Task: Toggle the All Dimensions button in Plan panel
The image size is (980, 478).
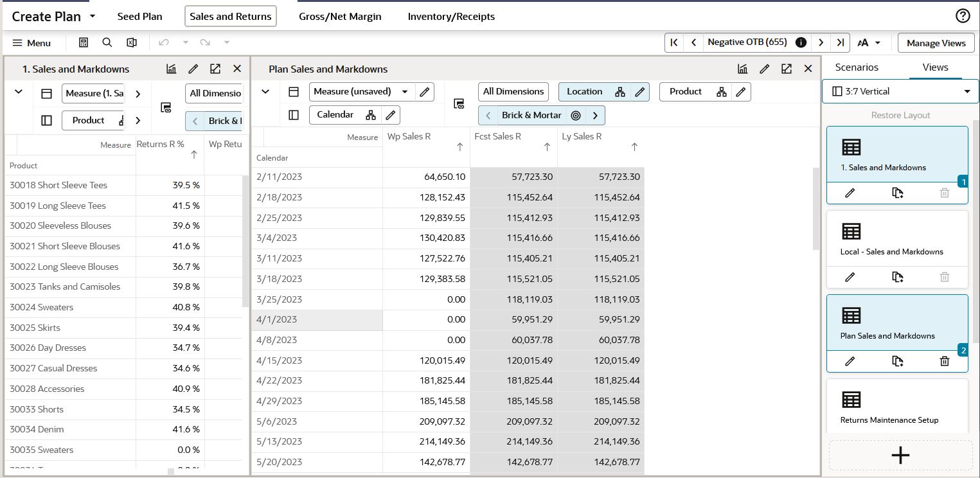Action: click(513, 92)
